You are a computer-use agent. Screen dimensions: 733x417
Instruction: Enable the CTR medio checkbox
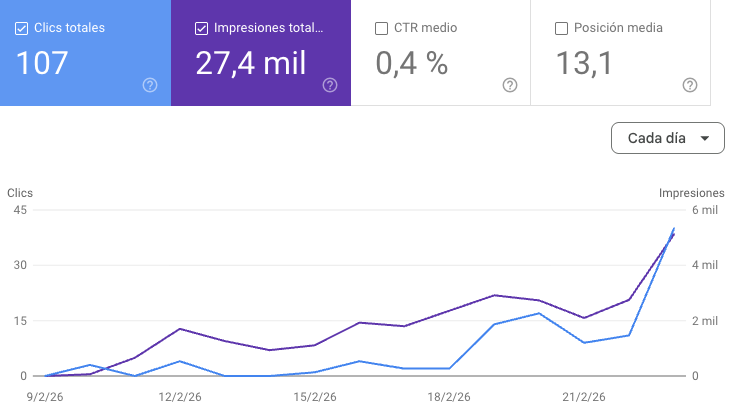[381, 29]
